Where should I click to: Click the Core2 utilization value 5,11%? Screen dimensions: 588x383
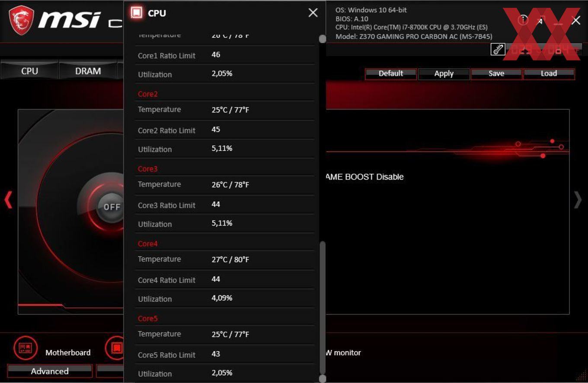(x=222, y=149)
